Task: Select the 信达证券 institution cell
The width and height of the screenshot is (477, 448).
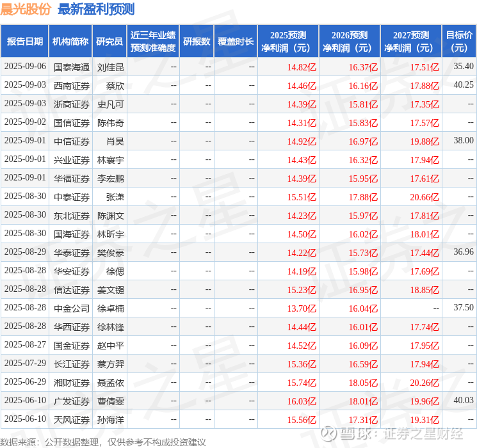Action: [72, 290]
